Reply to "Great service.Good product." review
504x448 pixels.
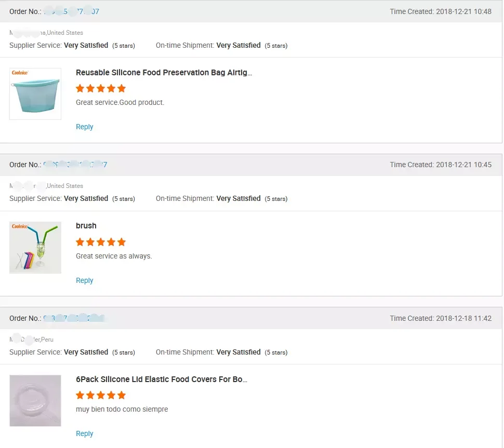coord(85,127)
